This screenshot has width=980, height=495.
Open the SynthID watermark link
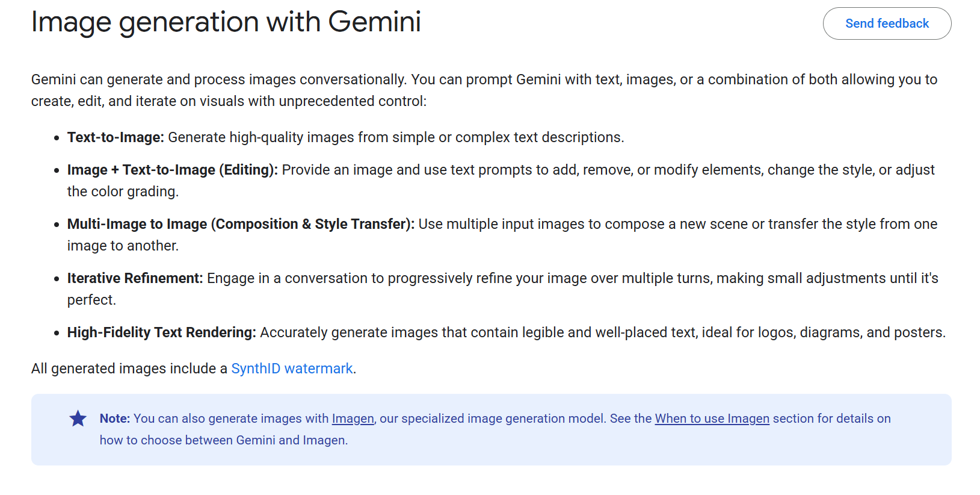click(292, 369)
